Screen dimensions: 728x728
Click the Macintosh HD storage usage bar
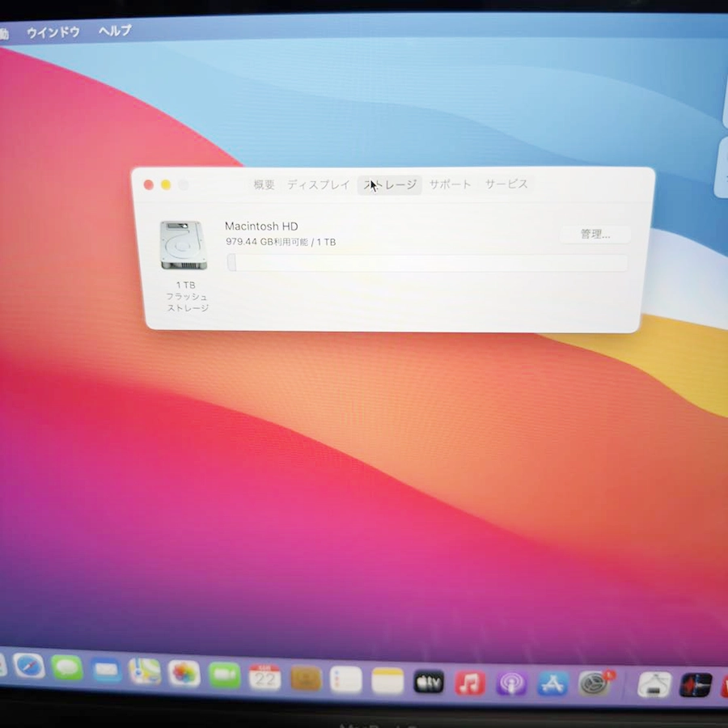(427, 263)
